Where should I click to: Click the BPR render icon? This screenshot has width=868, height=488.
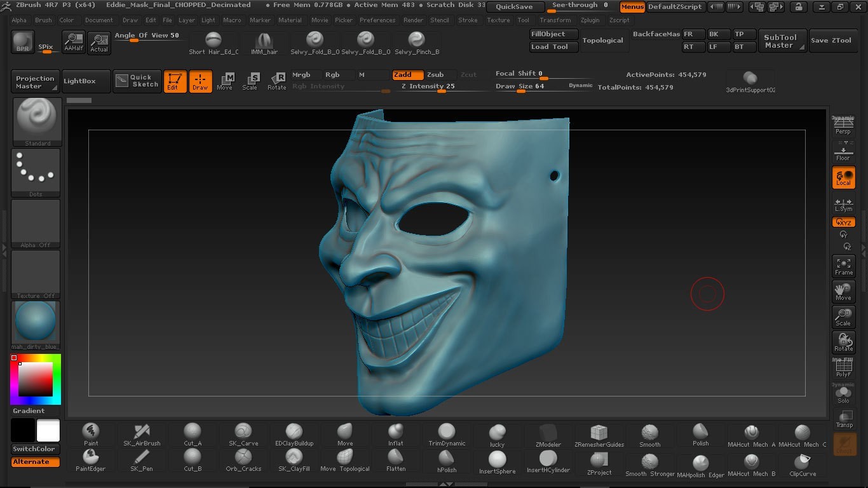23,42
